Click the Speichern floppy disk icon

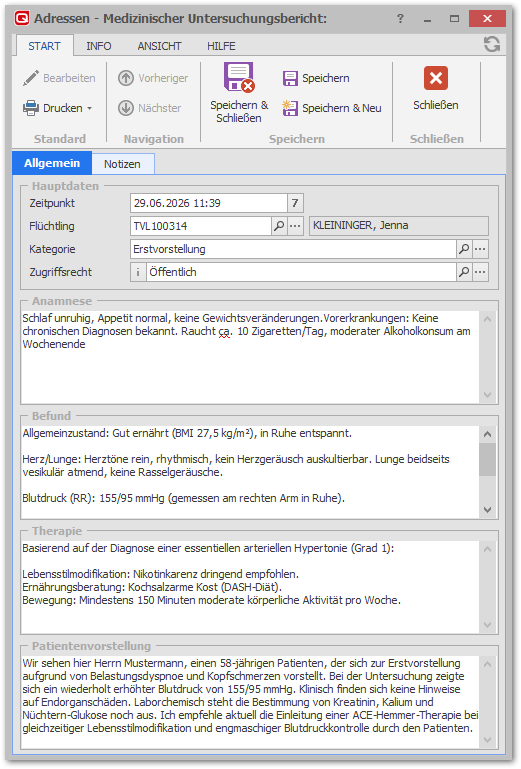(290, 78)
